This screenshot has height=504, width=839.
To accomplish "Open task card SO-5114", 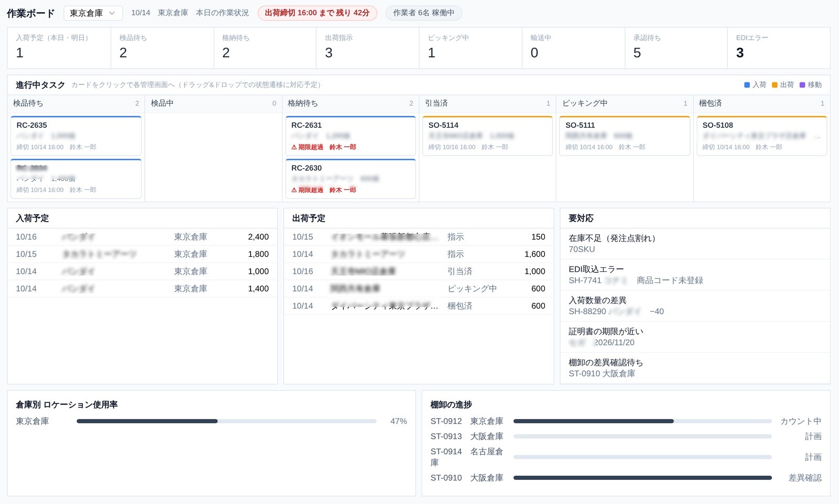I will point(488,136).
